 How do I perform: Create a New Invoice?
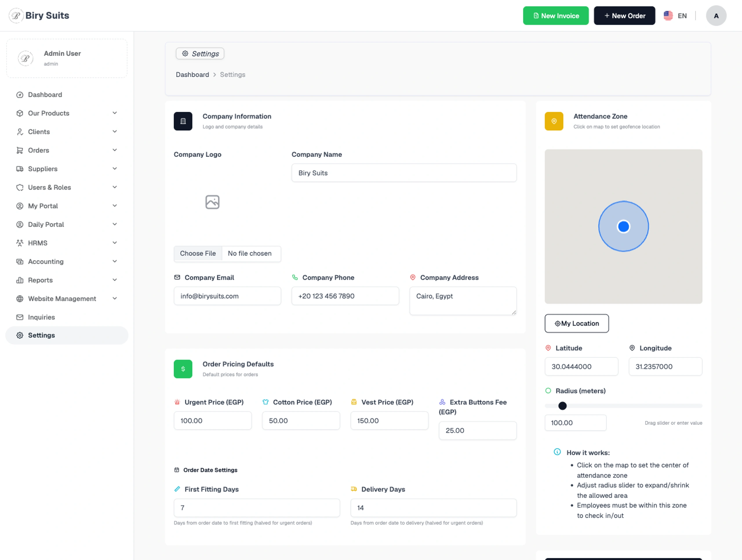pyautogui.click(x=556, y=16)
